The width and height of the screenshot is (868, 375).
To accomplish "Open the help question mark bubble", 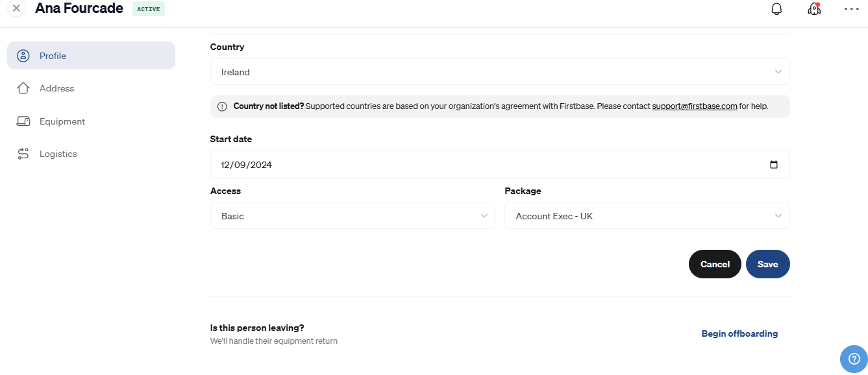I will coord(854,359).
